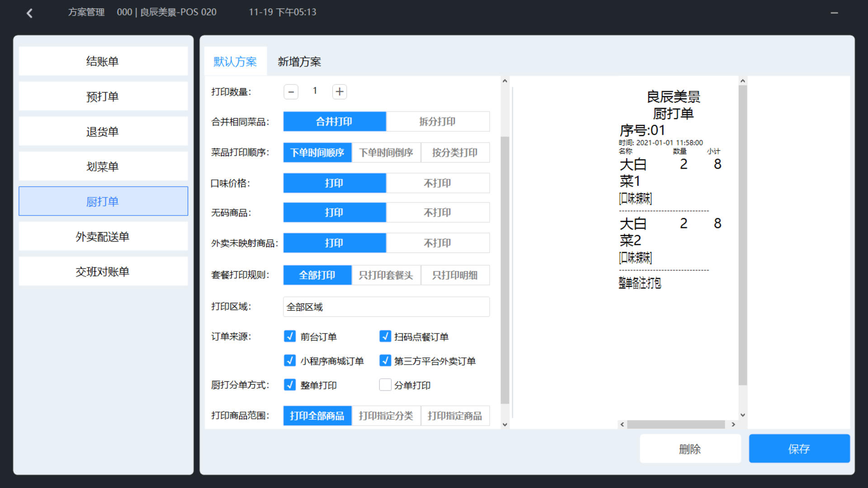This screenshot has height=488, width=868.
Task: Choose 按分类打印 print order
Action: tap(455, 153)
